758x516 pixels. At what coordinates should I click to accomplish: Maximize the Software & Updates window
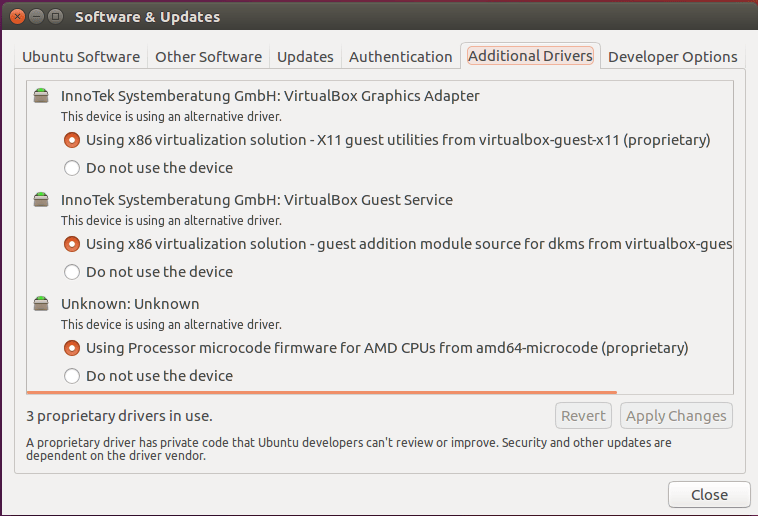click(56, 16)
